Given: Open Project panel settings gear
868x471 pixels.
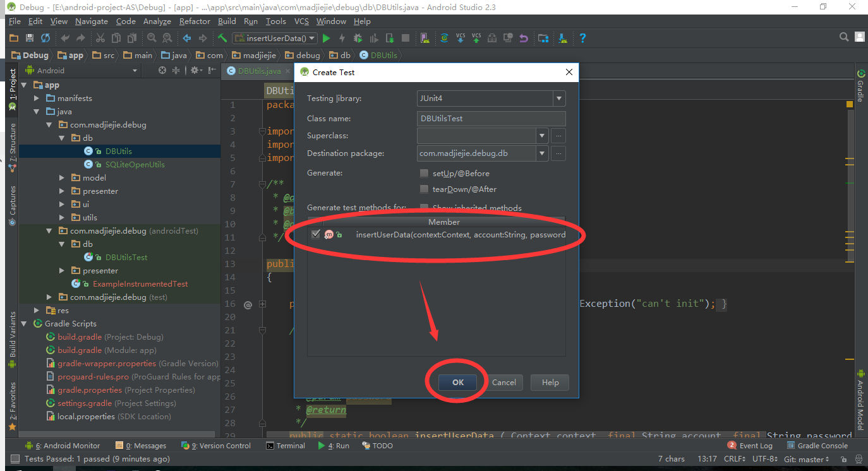Looking at the screenshot, I should (x=195, y=71).
